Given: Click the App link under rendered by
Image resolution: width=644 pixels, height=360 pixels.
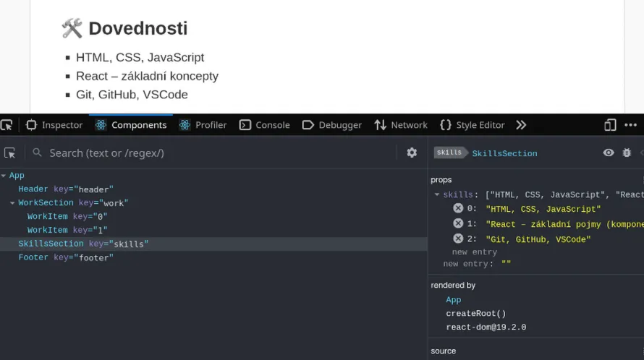Looking at the screenshot, I should tap(453, 300).
